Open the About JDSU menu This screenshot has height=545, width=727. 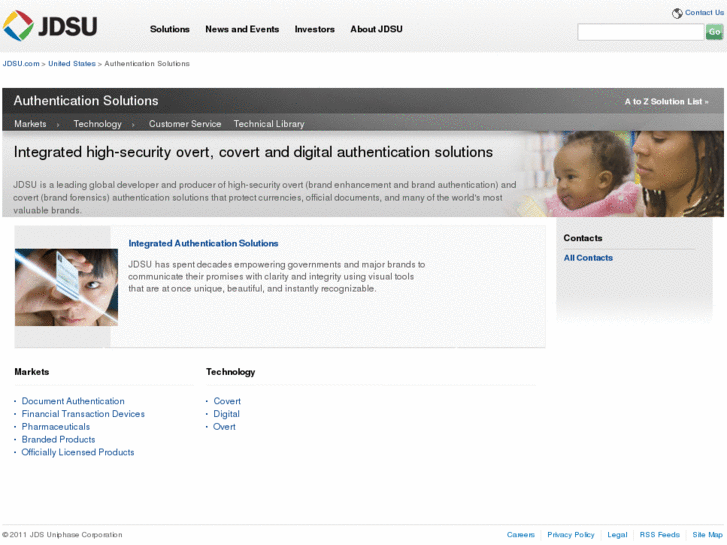(376, 29)
